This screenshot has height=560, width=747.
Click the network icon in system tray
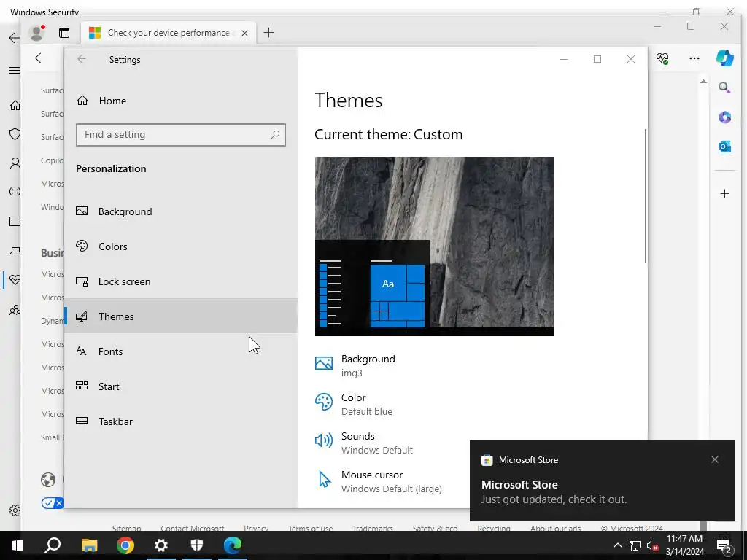(x=635, y=545)
